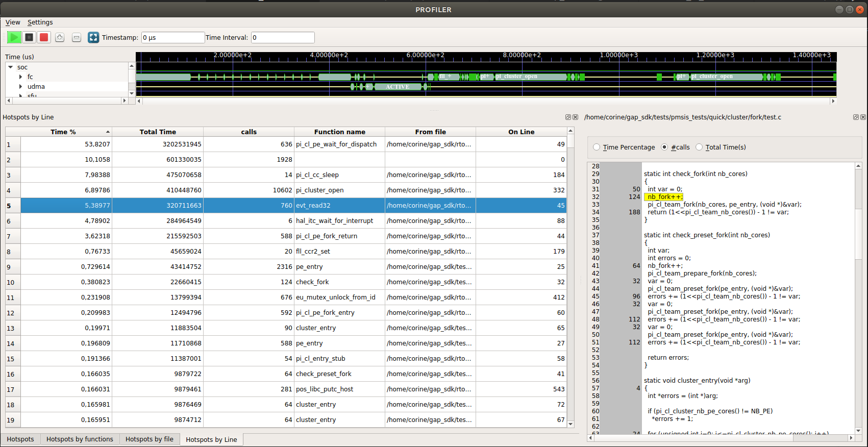Sort table by On Line column
868x447 pixels.
pyautogui.click(x=521, y=132)
